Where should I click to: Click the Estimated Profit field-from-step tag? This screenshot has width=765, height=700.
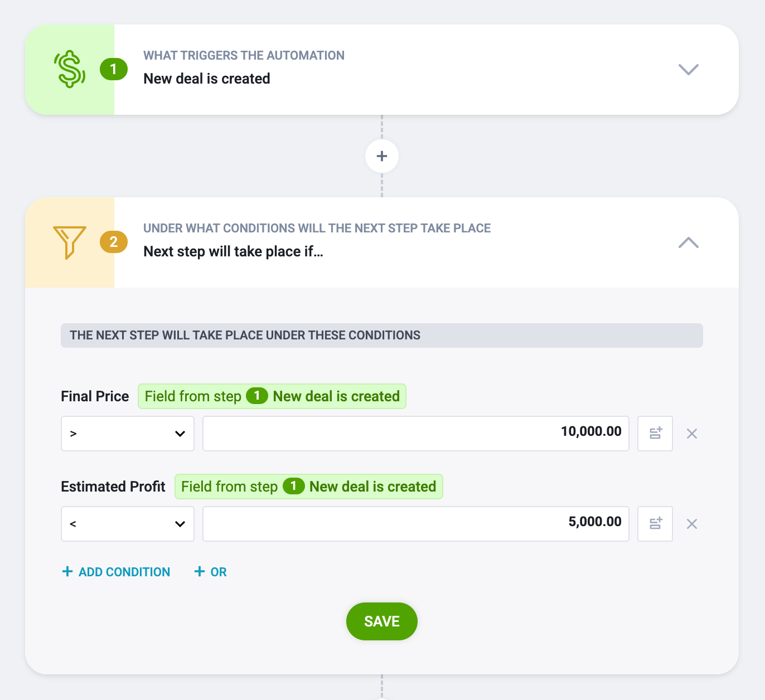coord(309,487)
